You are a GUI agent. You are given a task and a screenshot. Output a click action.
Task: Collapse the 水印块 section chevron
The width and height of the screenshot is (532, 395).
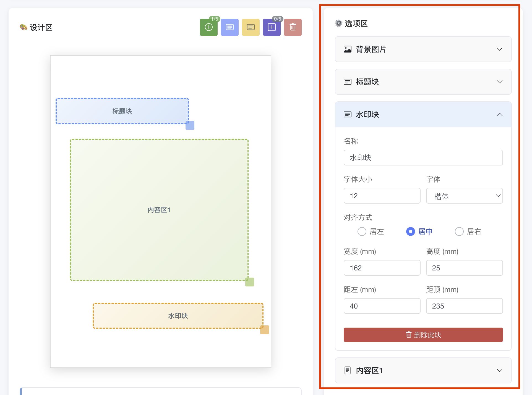499,114
